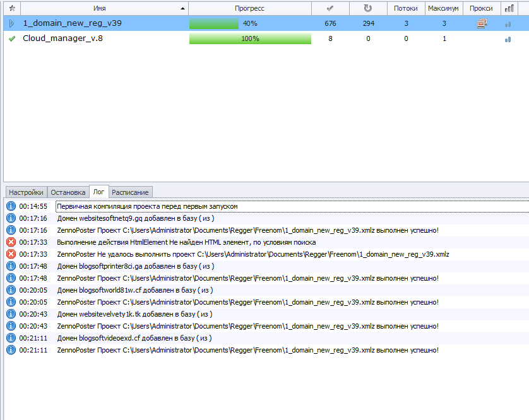529x420 pixels.
Task: Sort by the Прокси column header
Action: [481, 8]
